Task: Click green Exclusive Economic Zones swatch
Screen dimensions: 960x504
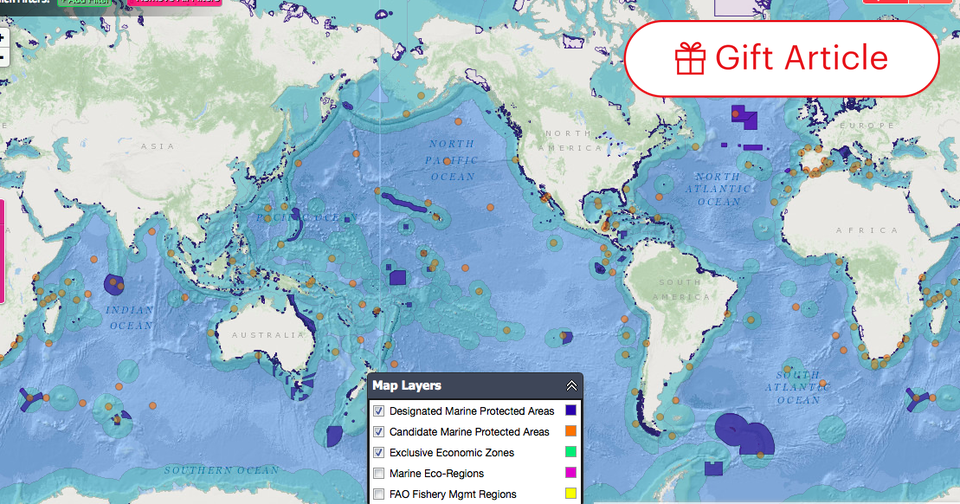Action: pos(571,453)
